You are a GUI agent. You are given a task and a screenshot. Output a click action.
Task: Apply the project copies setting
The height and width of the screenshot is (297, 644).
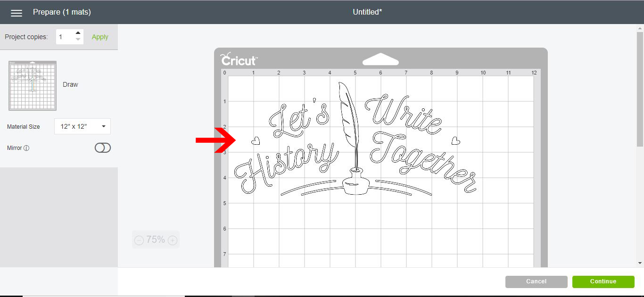99,36
